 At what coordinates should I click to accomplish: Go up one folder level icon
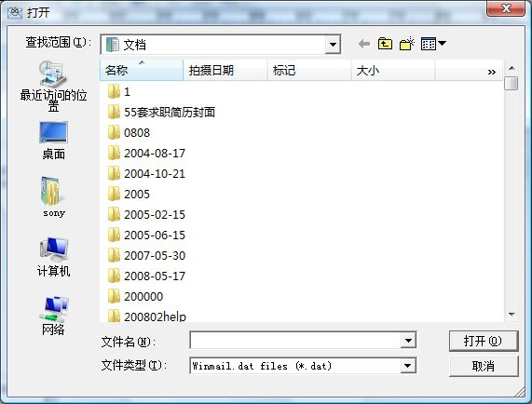tap(385, 44)
